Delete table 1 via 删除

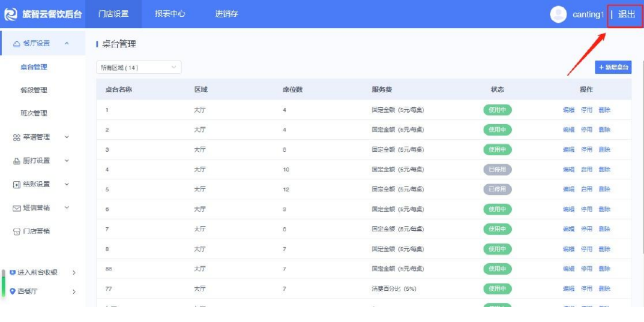(604, 110)
